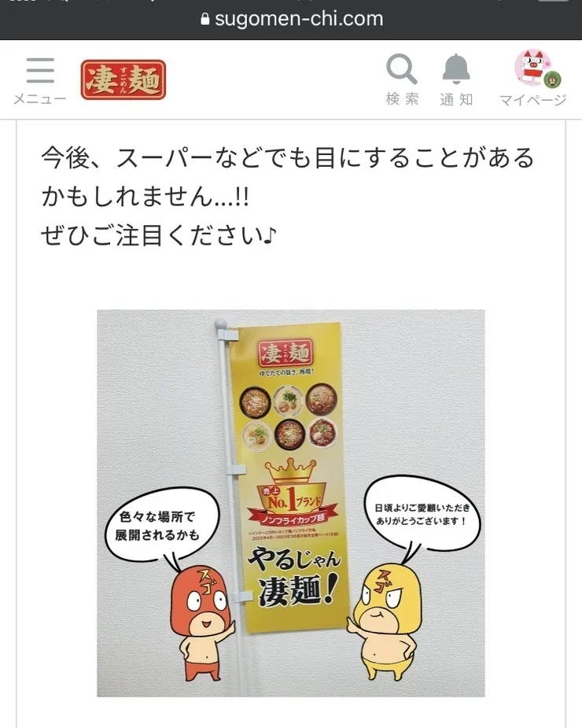
Task: Tap the lock icon beside sugomen-chi.com
Action: coord(204,19)
